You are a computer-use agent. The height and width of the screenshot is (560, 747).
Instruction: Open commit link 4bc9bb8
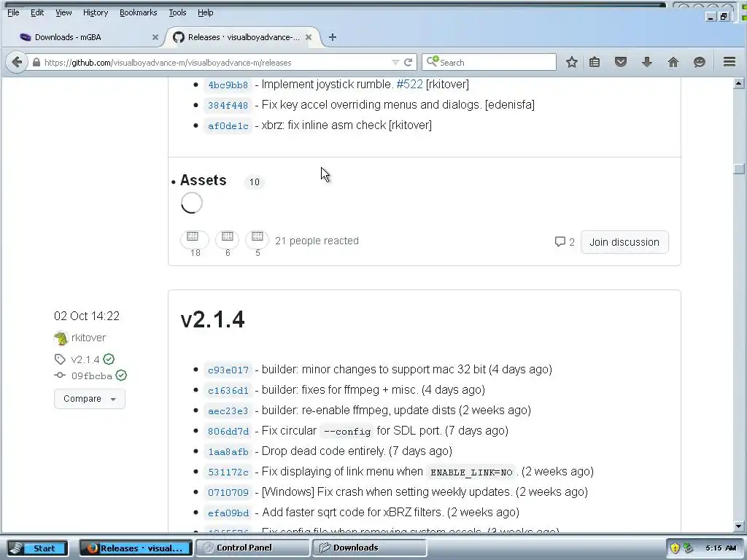tap(228, 85)
